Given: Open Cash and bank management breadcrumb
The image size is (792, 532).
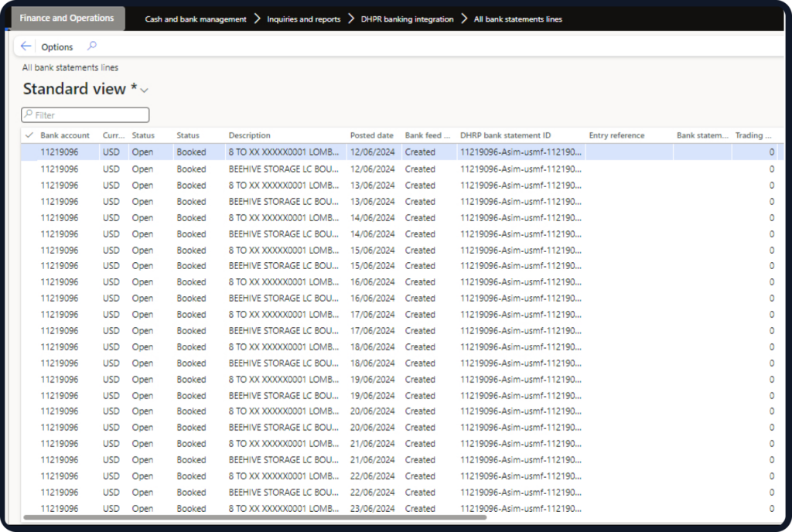Looking at the screenshot, I should tap(196, 19).
